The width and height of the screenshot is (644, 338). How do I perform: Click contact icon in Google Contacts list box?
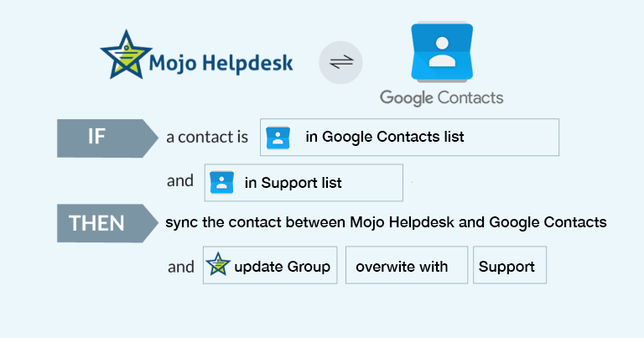pos(278,138)
